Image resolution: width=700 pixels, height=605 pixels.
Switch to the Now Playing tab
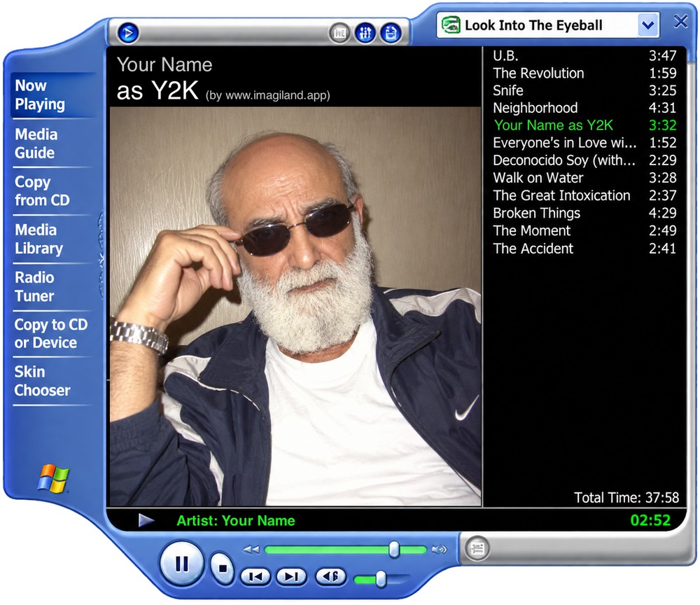coord(53,95)
